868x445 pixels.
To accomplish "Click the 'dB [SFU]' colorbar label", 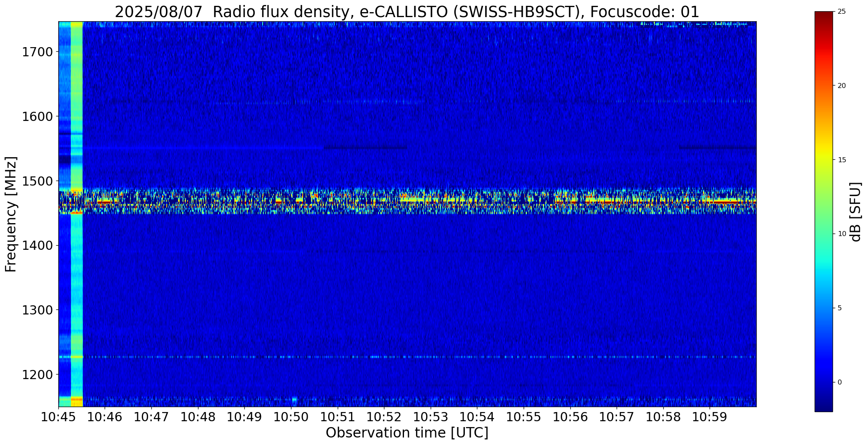I will [x=855, y=212].
